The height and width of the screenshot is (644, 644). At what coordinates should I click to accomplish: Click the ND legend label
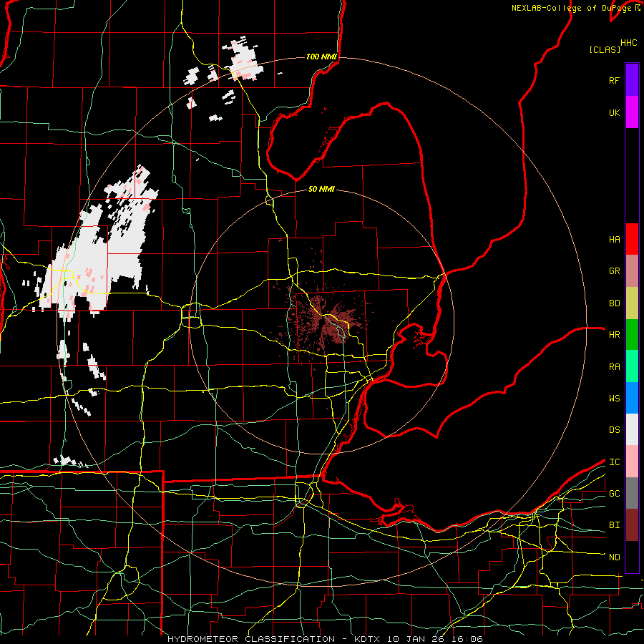614,557
